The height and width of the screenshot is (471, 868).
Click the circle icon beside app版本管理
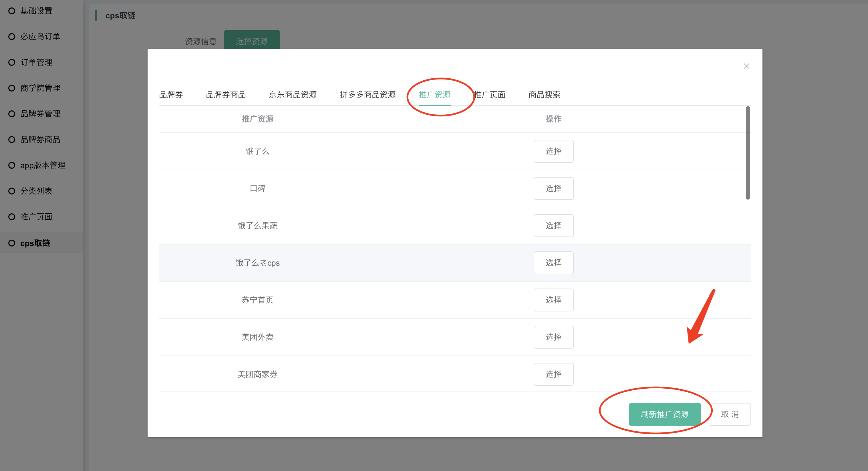click(x=12, y=165)
